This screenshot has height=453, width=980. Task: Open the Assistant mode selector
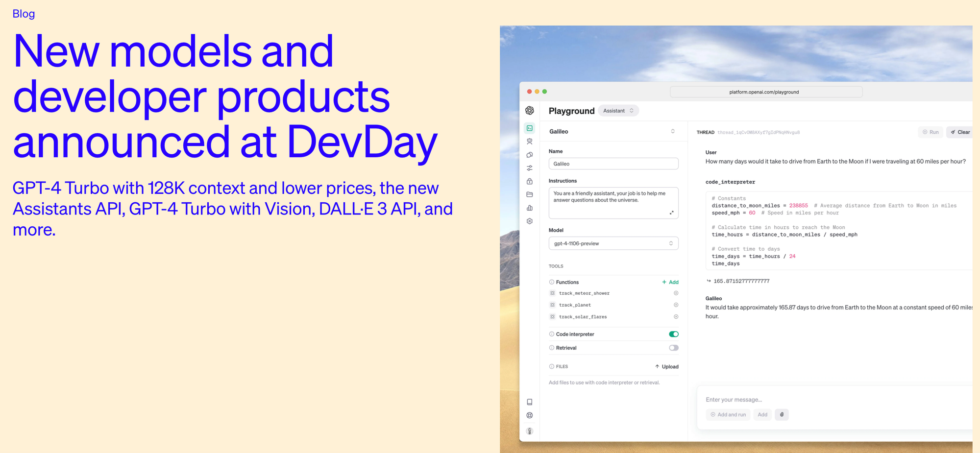[x=618, y=111]
